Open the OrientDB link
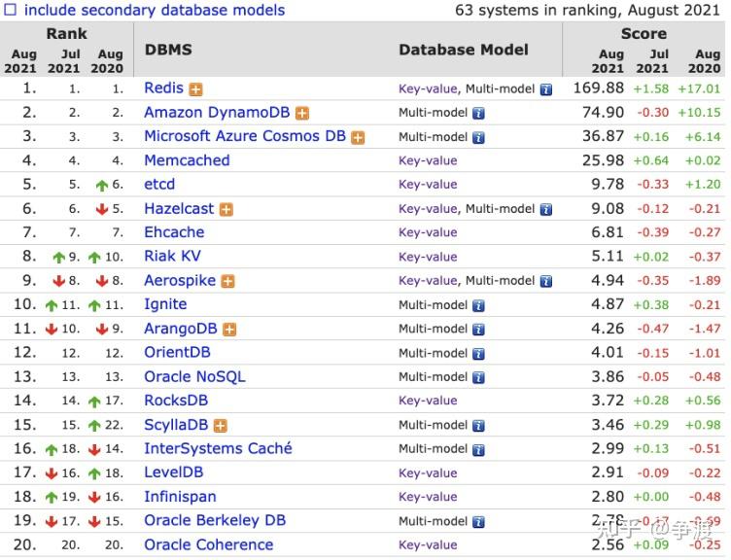The width and height of the screenshot is (731, 560). pos(177,352)
